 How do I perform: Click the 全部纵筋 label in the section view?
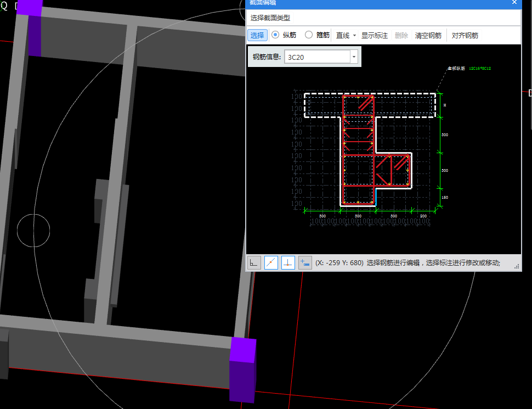456,68
